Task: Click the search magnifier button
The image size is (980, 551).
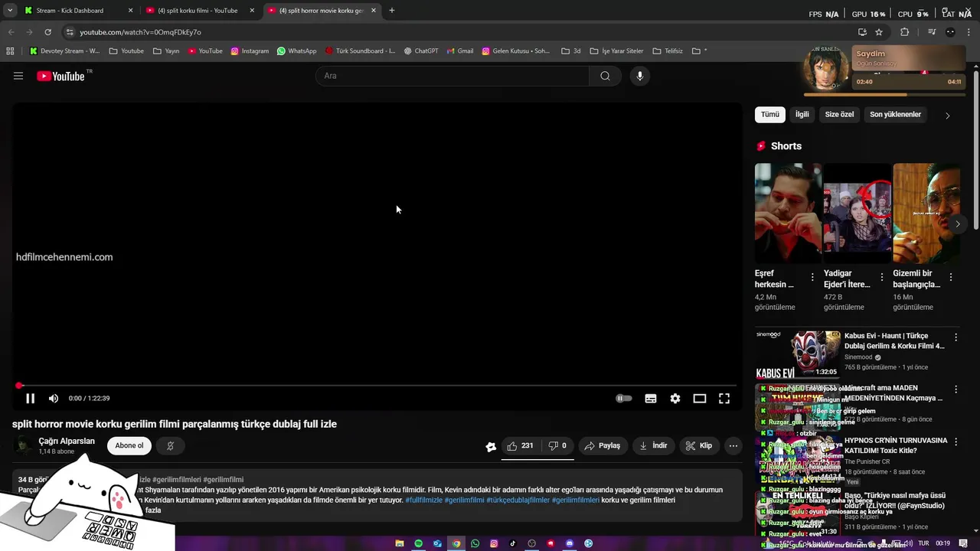Action: pyautogui.click(x=605, y=76)
